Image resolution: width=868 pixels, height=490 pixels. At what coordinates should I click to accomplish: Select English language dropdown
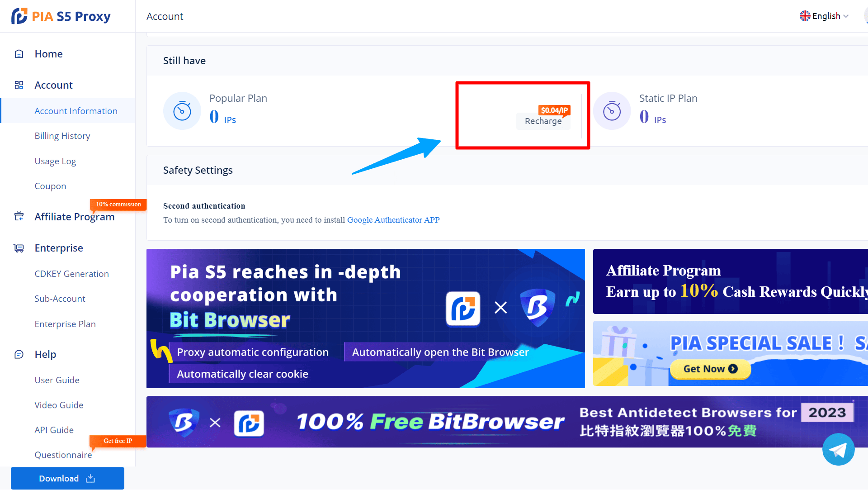coord(826,16)
